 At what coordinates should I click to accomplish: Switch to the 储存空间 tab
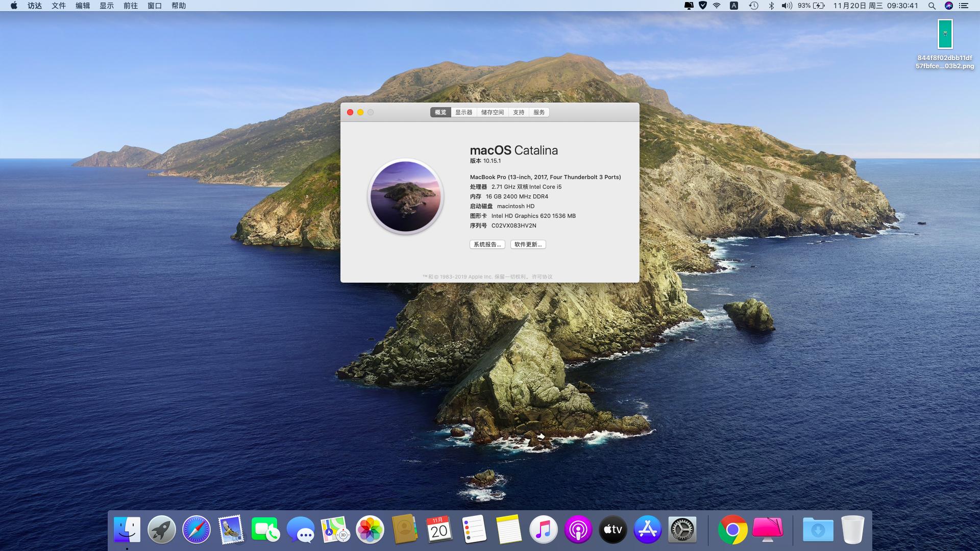(x=493, y=112)
